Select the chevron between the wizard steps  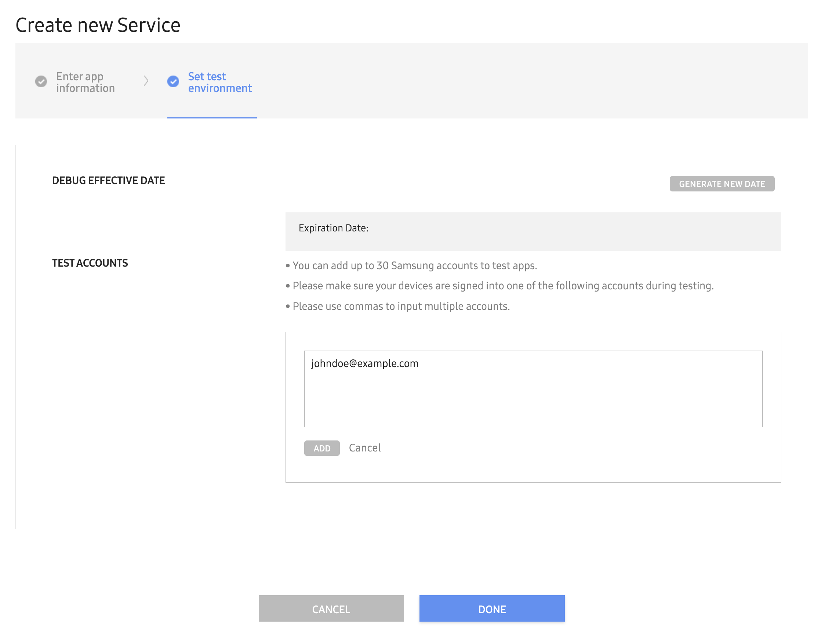tap(146, 81)
